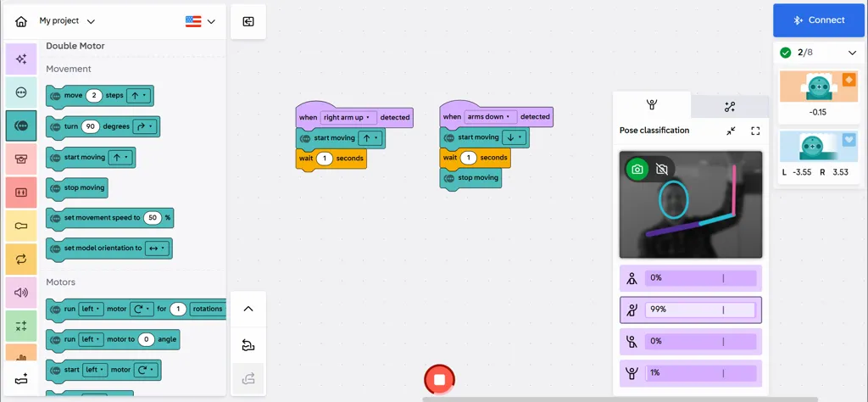Open the loop control blocks category
Screen dimensions: 868x402
tap(21, 259)
